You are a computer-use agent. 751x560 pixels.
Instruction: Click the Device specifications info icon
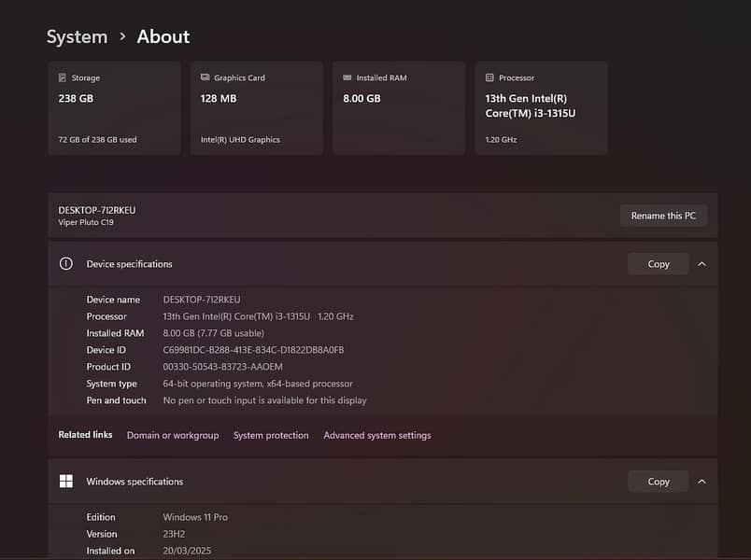coord(66,264)
